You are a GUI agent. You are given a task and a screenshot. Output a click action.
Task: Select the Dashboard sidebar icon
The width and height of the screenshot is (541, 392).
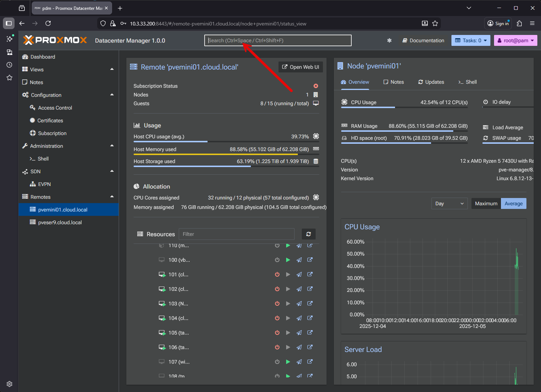pyautogui.click(x=25, y=57)
